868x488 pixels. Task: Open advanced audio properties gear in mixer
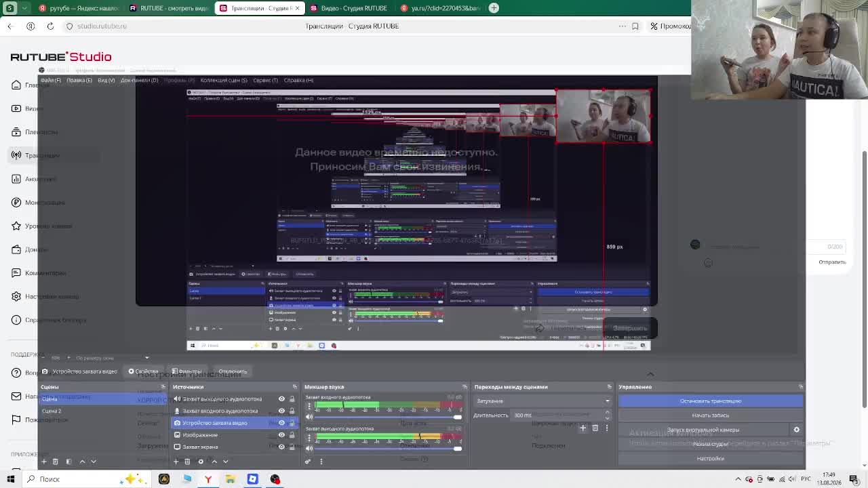[308, 462]
